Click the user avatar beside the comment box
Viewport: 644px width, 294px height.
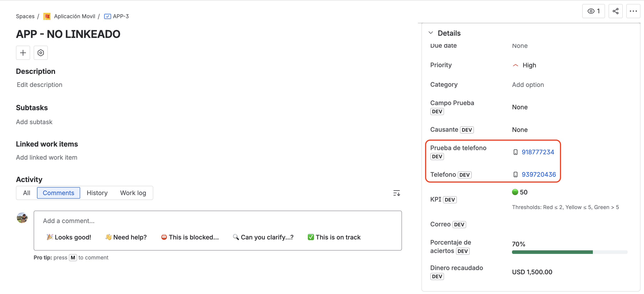pyautogui.click(x=22, y=218)
